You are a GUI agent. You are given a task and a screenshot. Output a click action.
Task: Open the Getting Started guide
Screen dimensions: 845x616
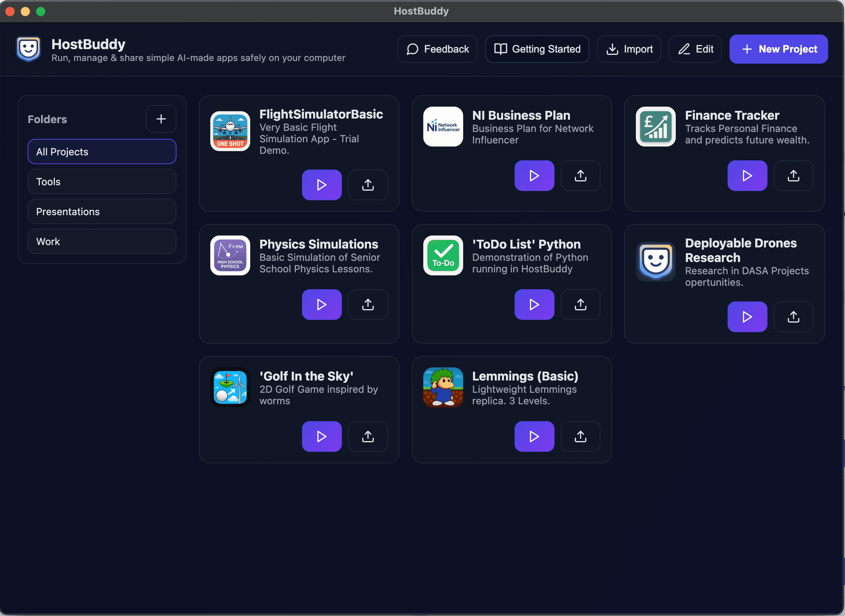537,49
